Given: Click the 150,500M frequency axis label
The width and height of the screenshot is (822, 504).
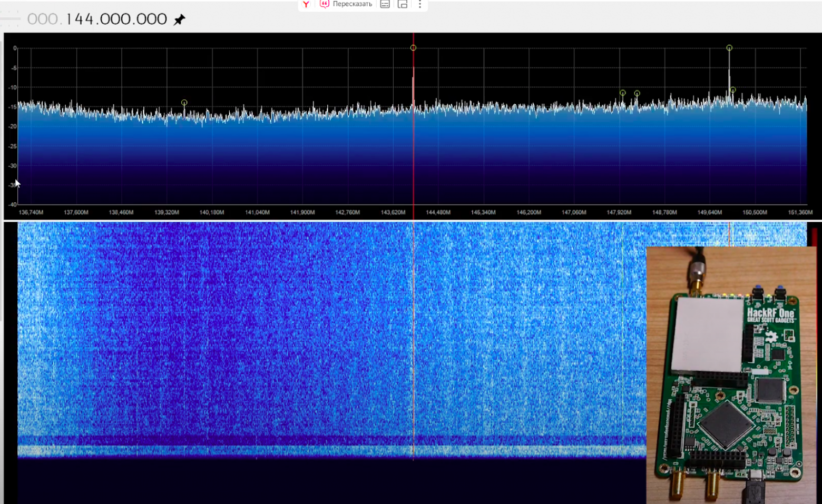Looking at the screenshot, I should [755, 212].
